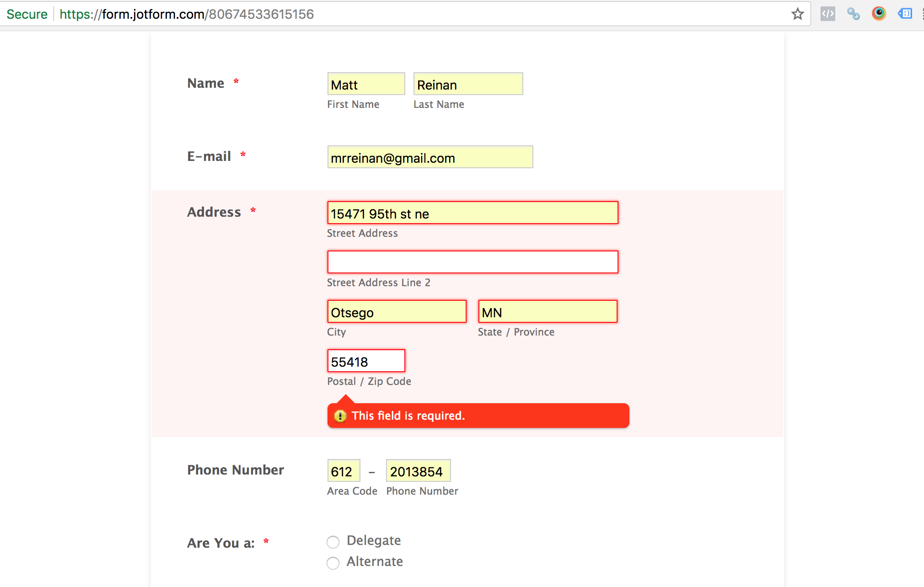The height and width of the screenshot is (587, 924).
Task: Click the Area Code field containing 612
Action: click(343, 470)
